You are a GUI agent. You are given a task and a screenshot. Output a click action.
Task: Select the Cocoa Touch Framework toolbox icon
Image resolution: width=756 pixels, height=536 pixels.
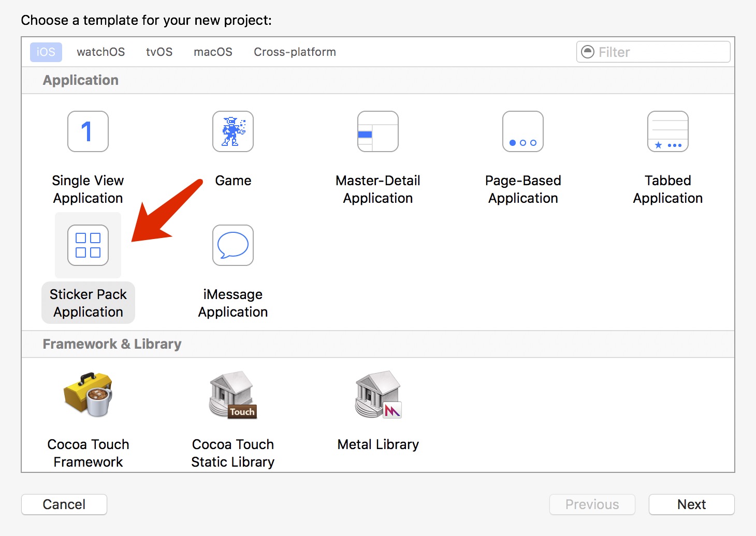pyautogui.click(x=88, y=394)
